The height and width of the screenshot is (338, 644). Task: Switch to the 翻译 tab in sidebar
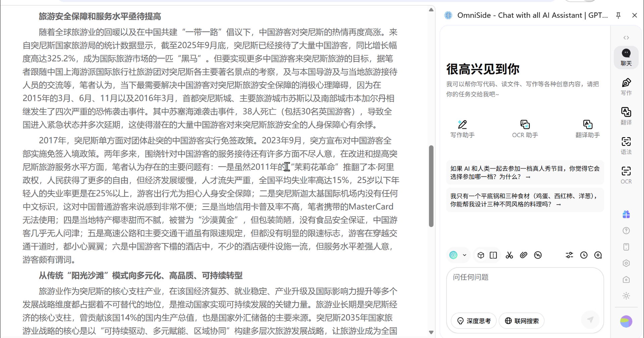(626, 116)
